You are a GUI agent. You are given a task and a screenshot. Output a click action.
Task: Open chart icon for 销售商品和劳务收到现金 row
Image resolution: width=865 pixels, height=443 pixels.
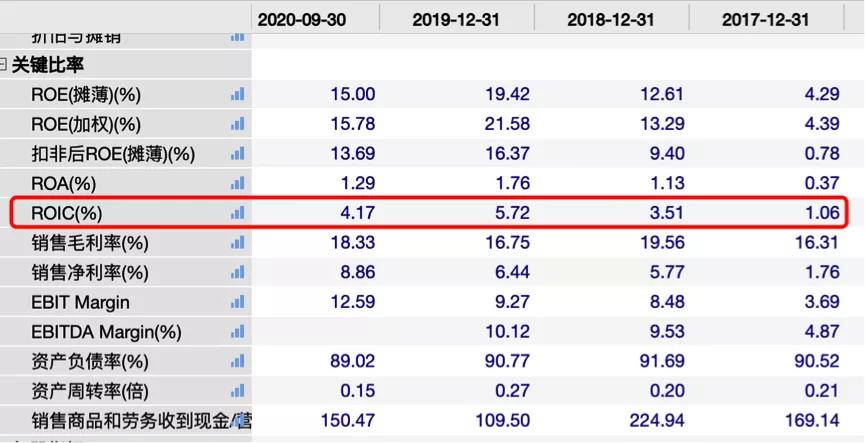tap(238, 421)
